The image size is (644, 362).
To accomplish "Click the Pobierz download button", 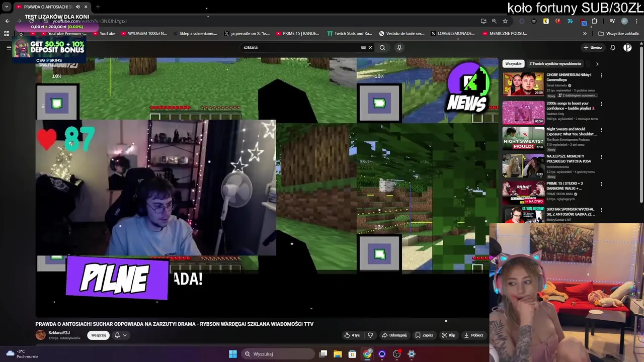I will click(473, 335).
